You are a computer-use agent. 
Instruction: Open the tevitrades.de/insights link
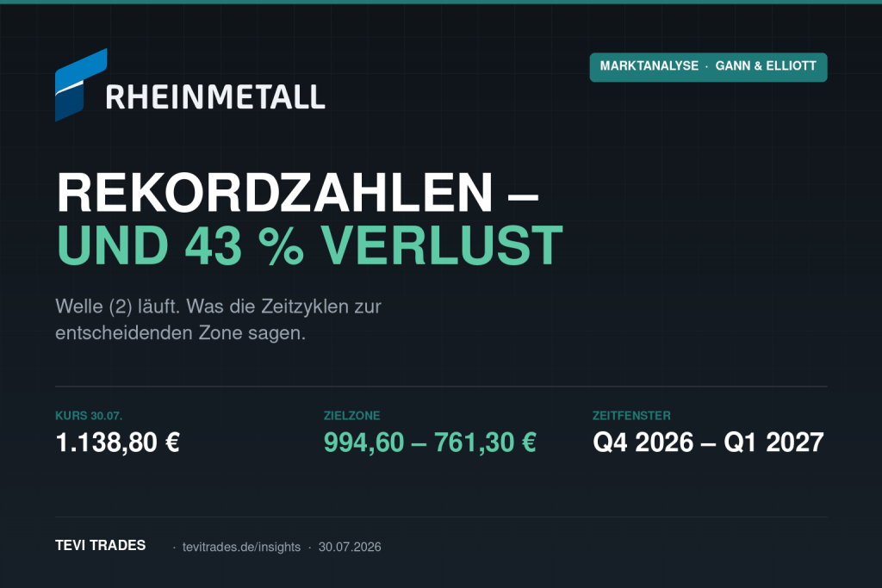pyautogui.click(x=241, y=547)
